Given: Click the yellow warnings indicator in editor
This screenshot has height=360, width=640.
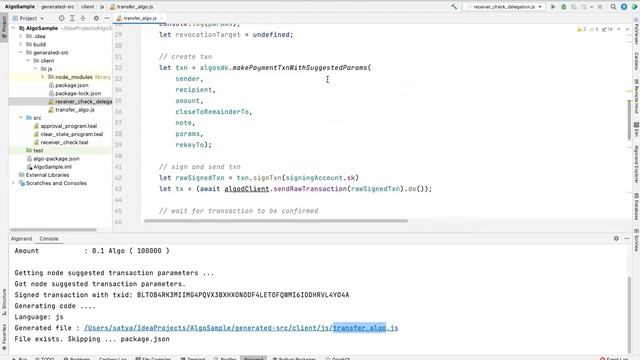Looking at the screenshot, I should [x=582, y=29].
